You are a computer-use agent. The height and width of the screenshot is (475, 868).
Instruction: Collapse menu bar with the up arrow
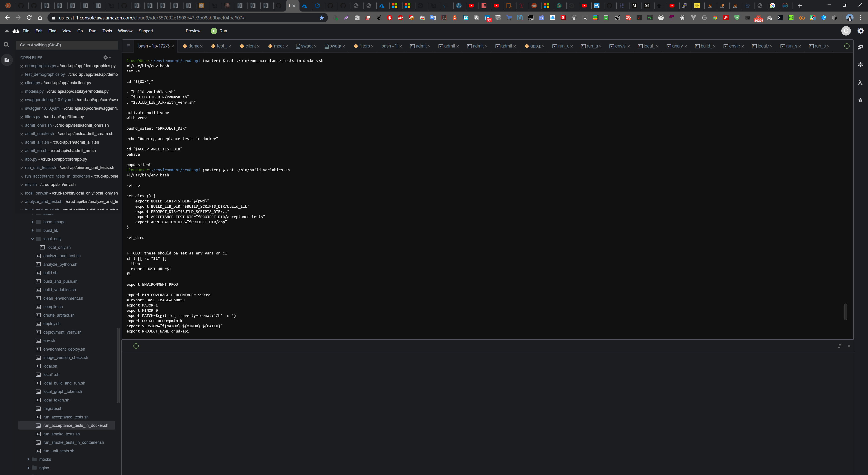[7, 31]
